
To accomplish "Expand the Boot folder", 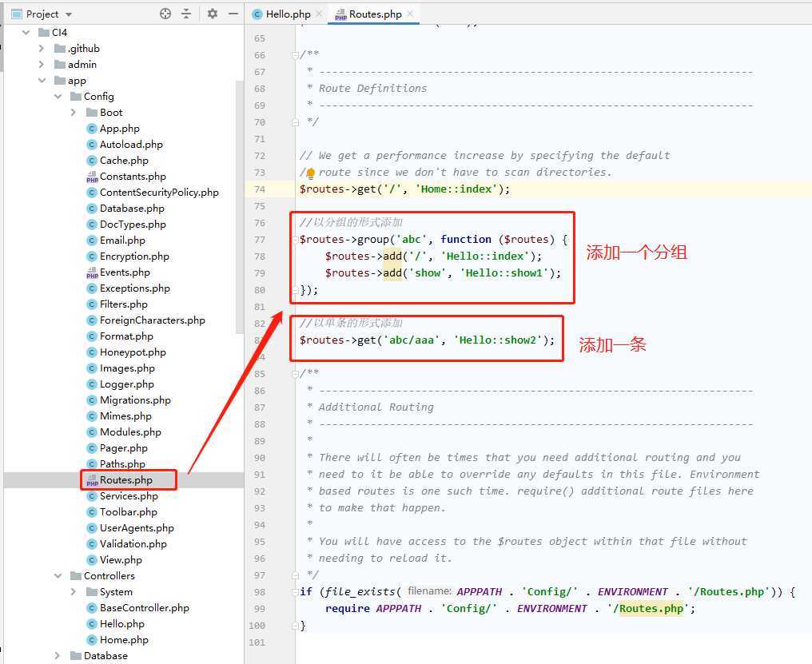I will point(74,113).
